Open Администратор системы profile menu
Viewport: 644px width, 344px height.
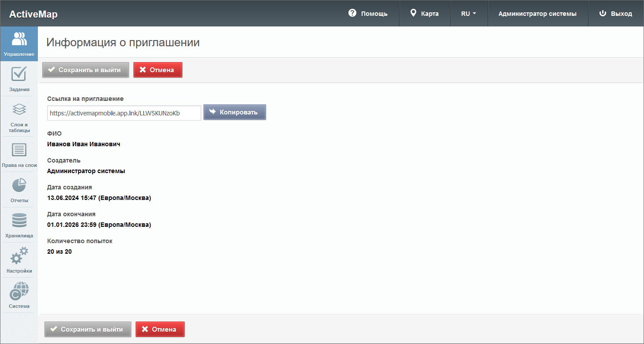(x=537, y=14)
